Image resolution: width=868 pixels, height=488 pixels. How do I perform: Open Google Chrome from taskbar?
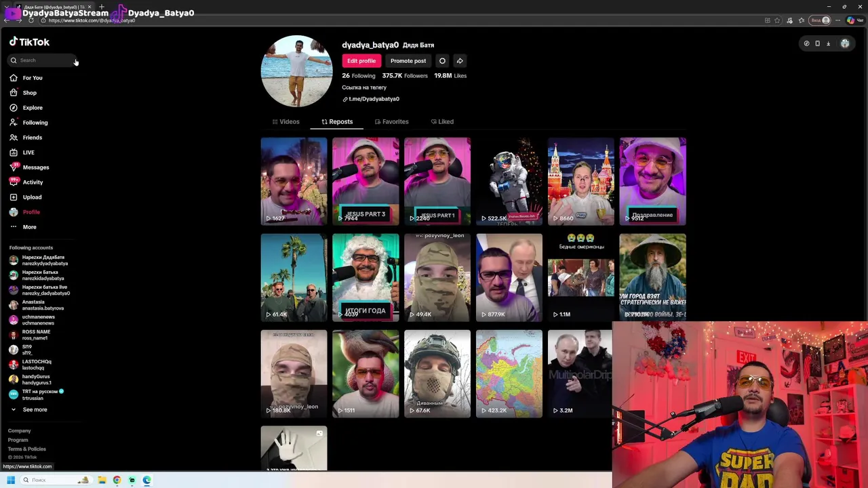tap(117, 480)
